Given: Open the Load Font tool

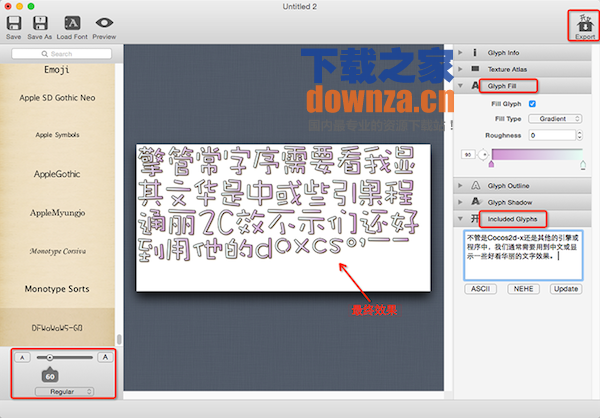Looking at the screenshot, I should point(72,23).
